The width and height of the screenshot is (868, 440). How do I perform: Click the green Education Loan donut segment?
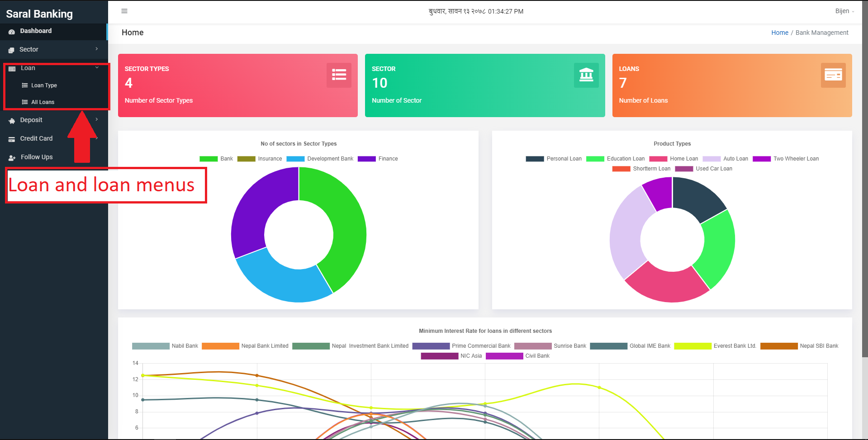pos(718,249)
